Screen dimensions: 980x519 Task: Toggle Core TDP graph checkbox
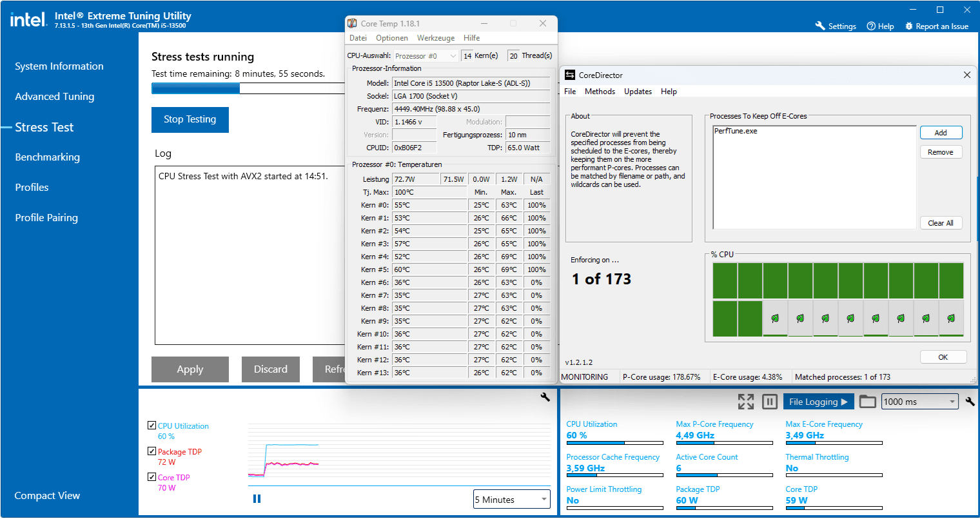152,476
